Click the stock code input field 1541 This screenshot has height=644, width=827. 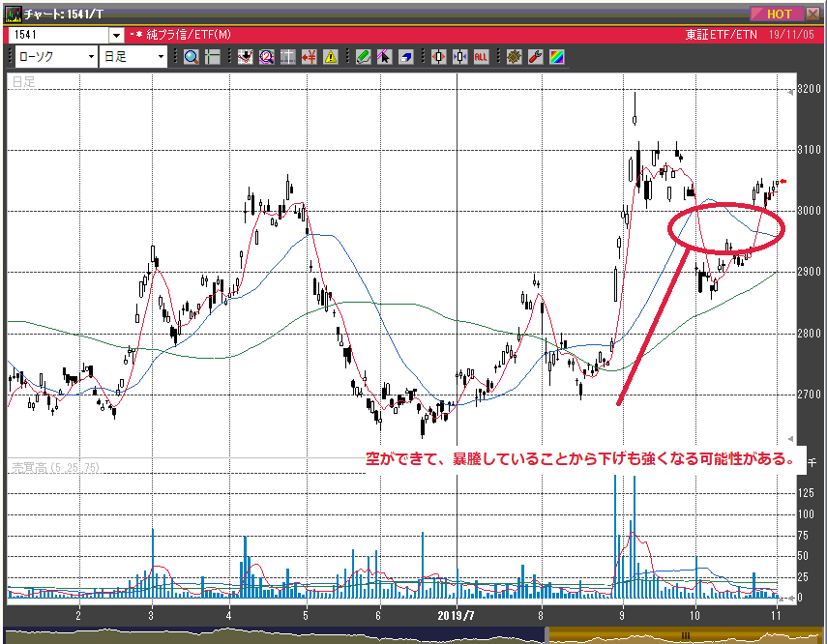click(60, 36)
